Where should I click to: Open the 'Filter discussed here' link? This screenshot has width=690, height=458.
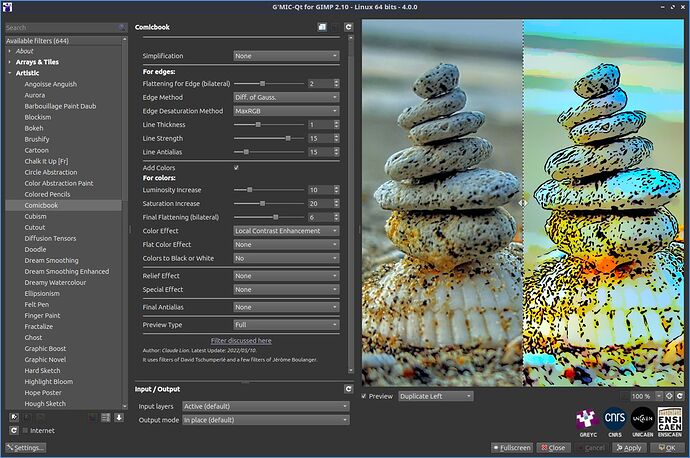241,341
